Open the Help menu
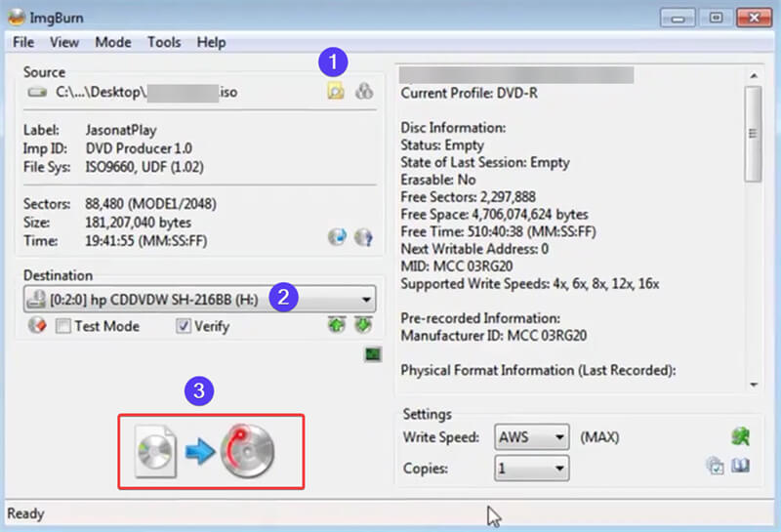781x532 pixels. click(211, 42)
